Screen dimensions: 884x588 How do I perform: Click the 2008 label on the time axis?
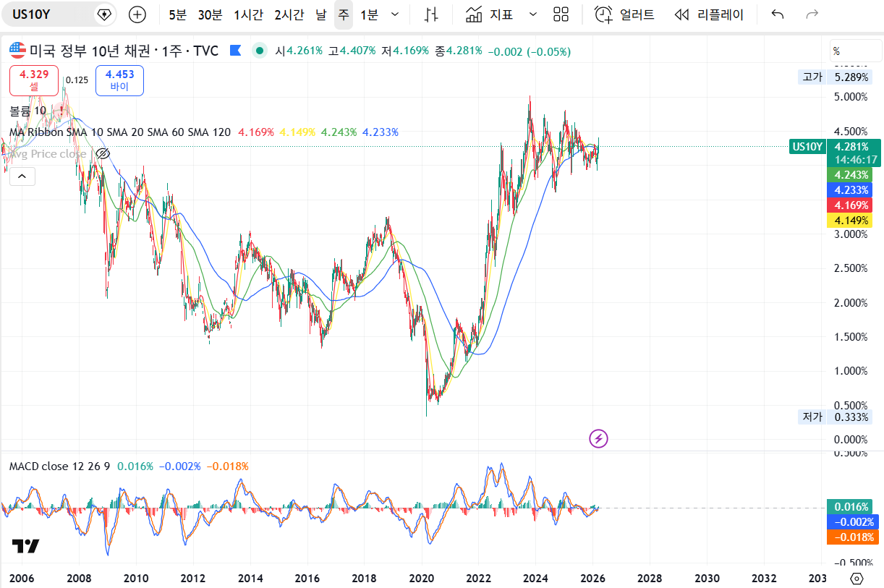pos(78,579)
